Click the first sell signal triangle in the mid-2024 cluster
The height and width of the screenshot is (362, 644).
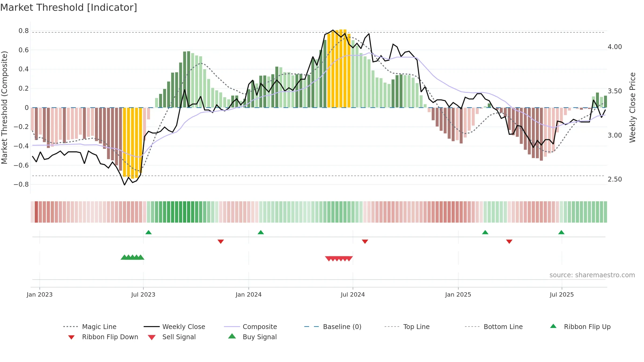pyautogui.click(x=328, y=259)
